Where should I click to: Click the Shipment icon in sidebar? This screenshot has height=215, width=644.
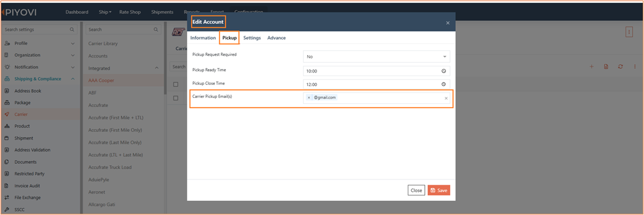[x=7, y=138]
